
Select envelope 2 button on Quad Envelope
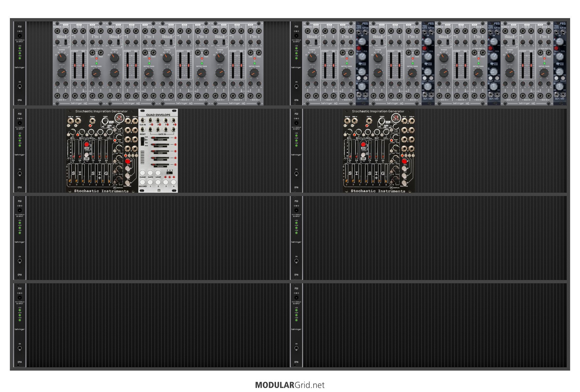tap(158, 182)
